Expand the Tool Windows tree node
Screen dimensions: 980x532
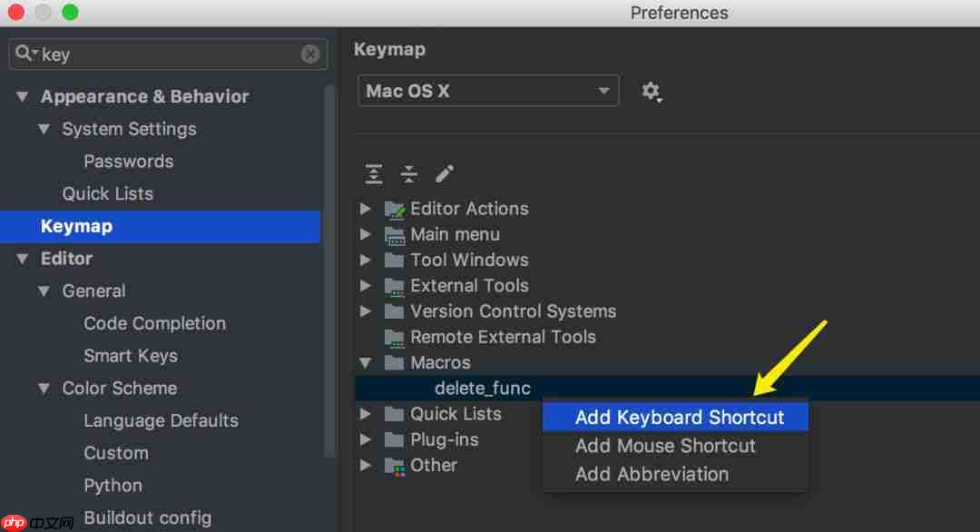coord(366,260)
